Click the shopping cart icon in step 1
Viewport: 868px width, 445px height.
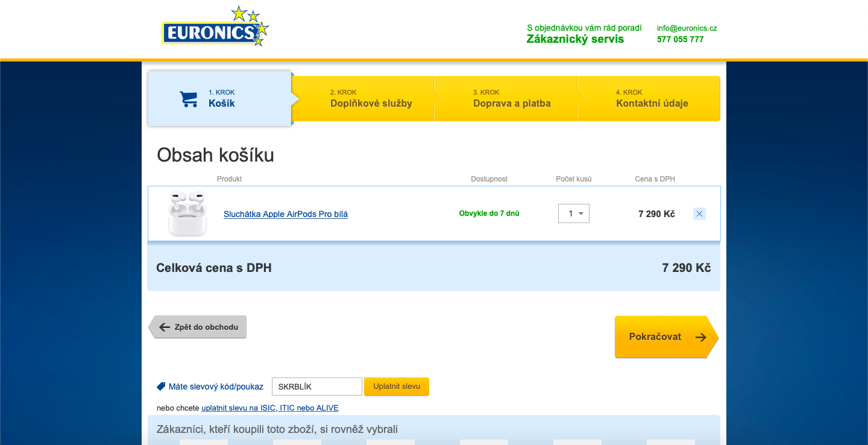click(189, 99)
